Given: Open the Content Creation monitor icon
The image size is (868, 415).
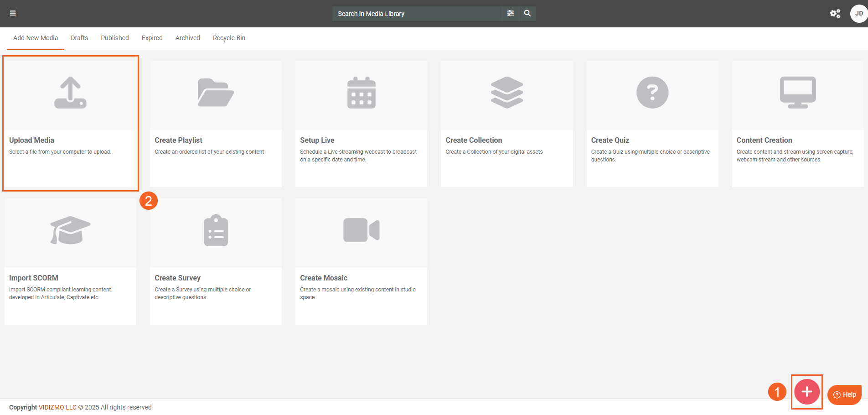Looking at the screenshot, I should click(797, 93).
